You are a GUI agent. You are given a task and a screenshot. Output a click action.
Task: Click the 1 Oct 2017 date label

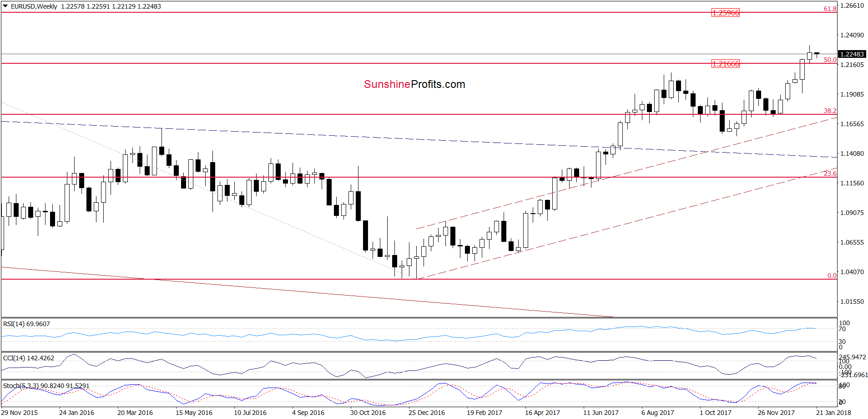[x=716, y=413]
